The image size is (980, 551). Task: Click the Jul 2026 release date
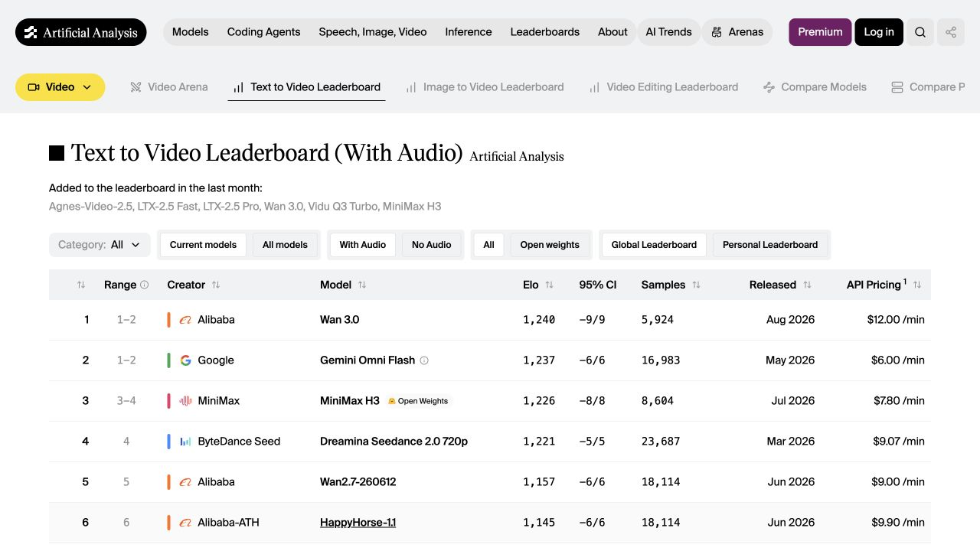click(792, 401)
